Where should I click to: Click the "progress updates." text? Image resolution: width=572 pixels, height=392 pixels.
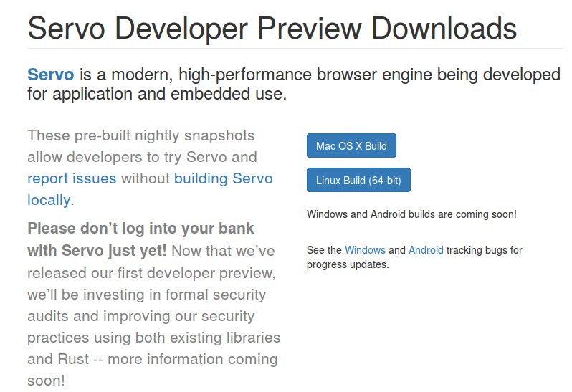click(x=348, y=264)
